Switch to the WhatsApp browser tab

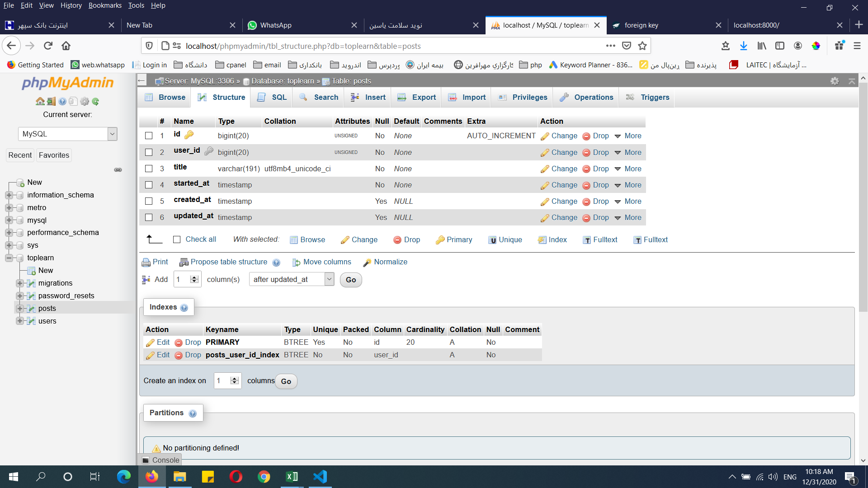pyautogui.click(x=302, y=25)
